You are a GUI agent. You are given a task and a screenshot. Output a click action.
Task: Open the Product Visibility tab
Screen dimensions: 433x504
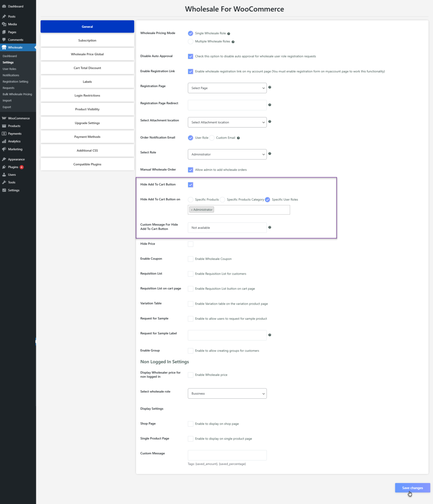tap(87, 109)
